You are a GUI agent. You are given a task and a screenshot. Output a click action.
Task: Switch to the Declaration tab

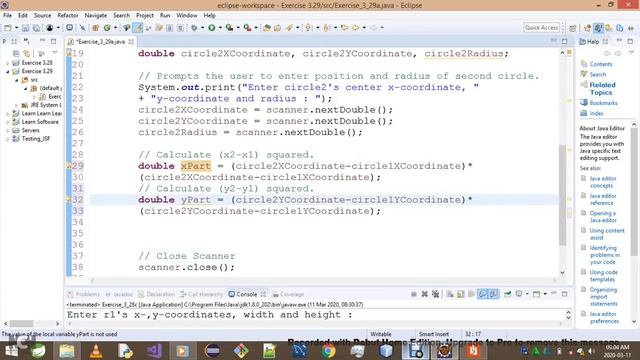click(x=157, y=294)
